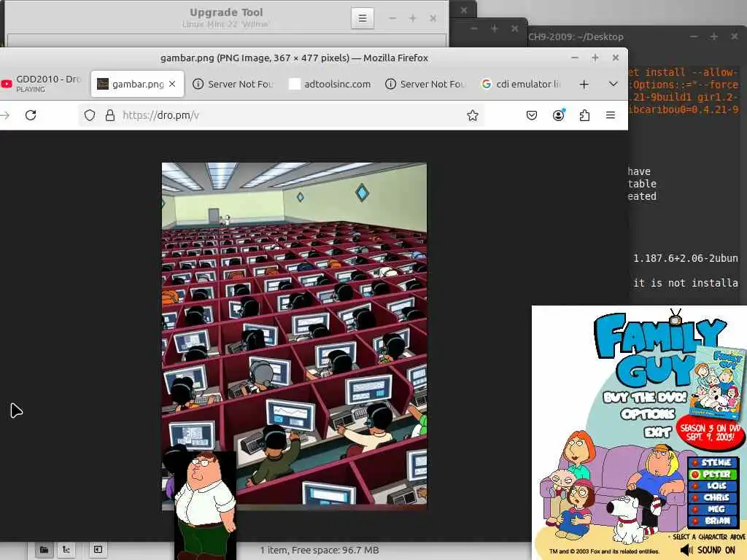Select Meg character radio button
This screenshot has width=747, height=560.
pyautogui.click(x=695, y=509)
